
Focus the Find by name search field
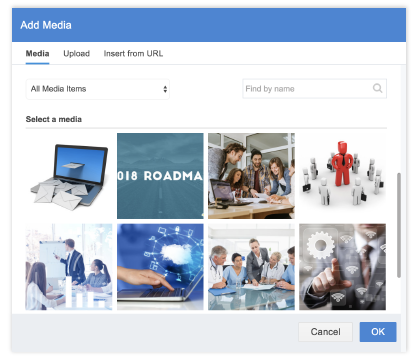pyautogui.click(x=314, y=89)
